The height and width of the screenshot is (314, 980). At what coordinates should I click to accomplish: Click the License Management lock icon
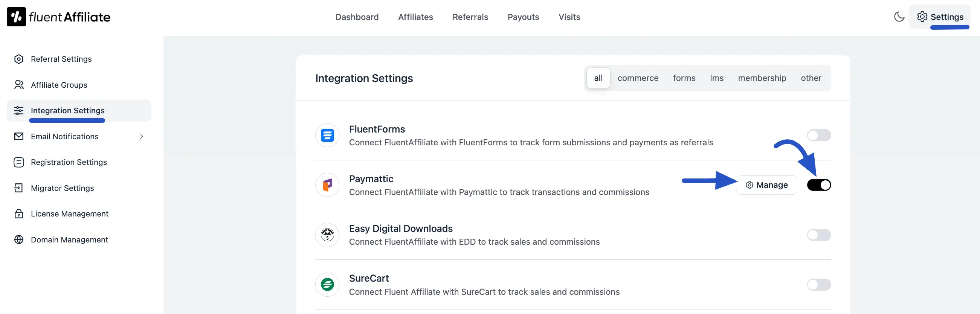[x=18, y=213]
